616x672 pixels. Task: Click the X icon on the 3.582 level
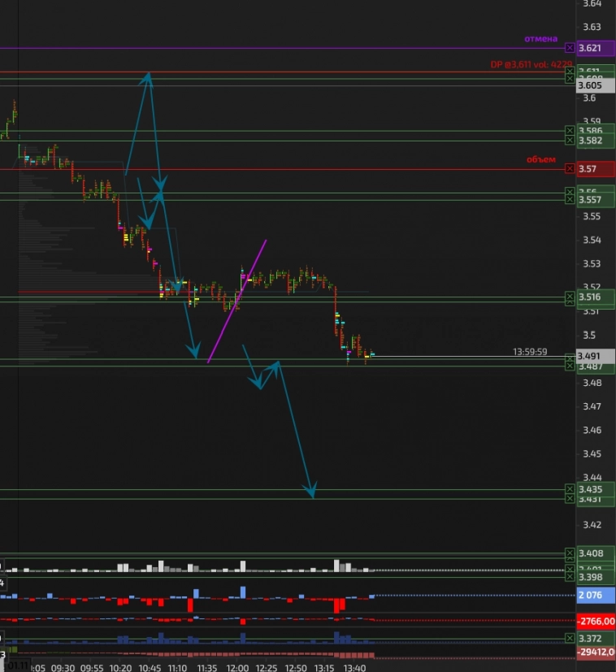(570, 141)
